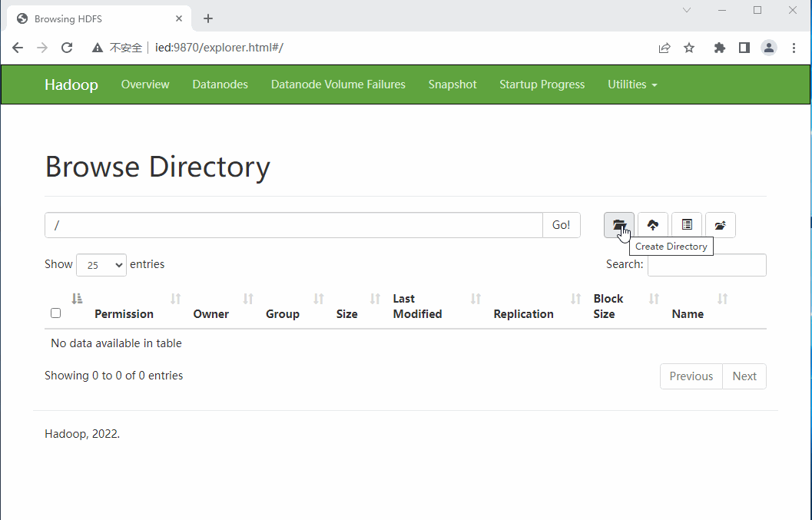
Task: Toggle the select-all checkbox in table header
Action: [55, 313]
